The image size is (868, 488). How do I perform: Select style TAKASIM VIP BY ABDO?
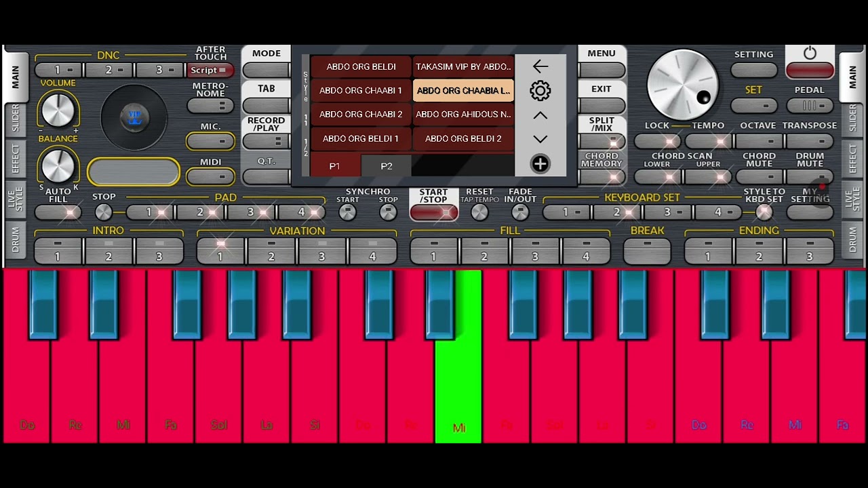[x=463, y=66]
